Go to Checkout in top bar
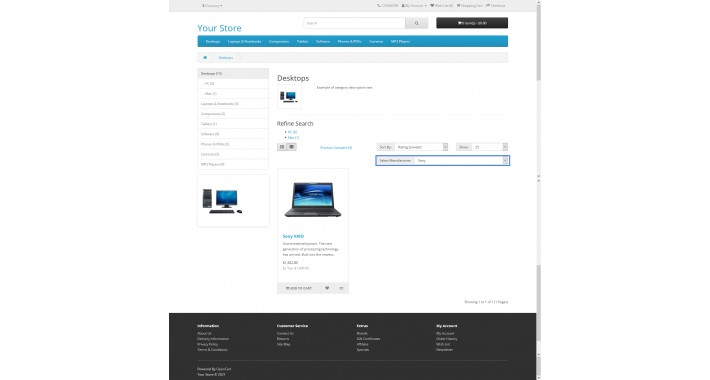This screenshot has width=710, height=380. click(495, 5)
